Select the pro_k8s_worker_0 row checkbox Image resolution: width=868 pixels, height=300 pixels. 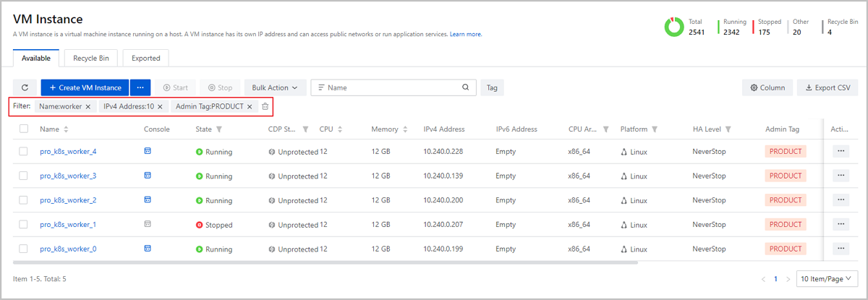pos(24,249)
